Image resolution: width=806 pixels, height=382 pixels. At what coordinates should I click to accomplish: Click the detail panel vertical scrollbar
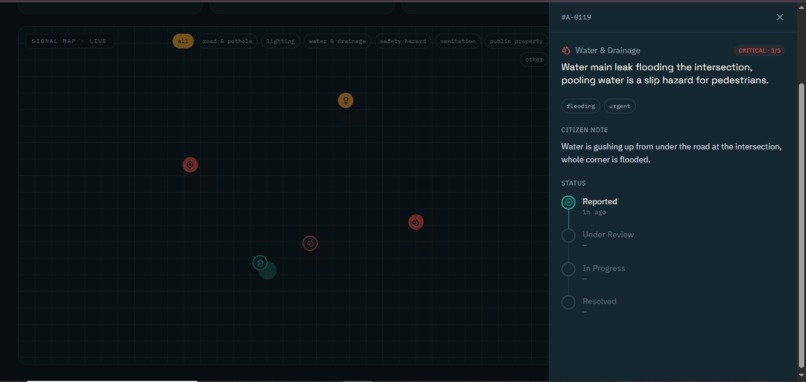[801, 225]
